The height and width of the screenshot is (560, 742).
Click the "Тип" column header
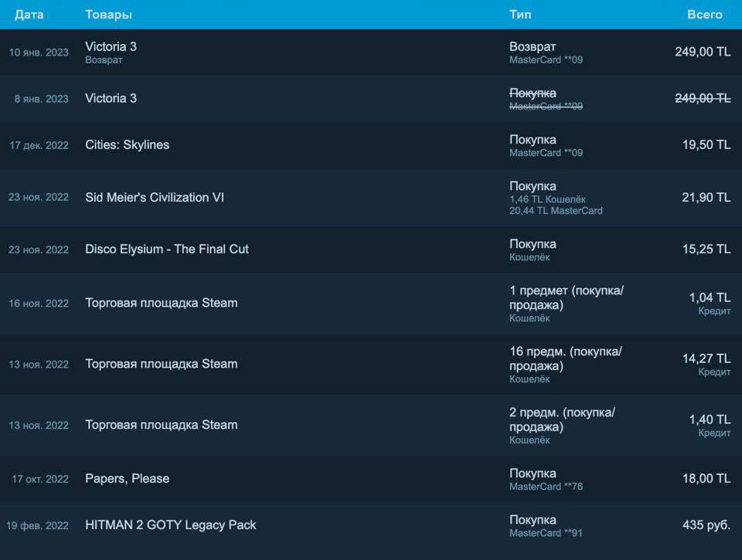[520, 15]
